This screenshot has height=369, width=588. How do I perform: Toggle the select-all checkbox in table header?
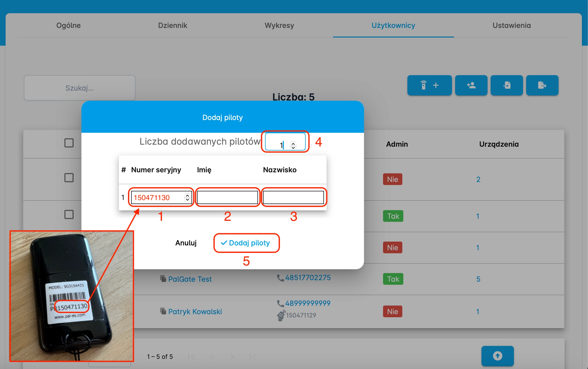(69, 143)
